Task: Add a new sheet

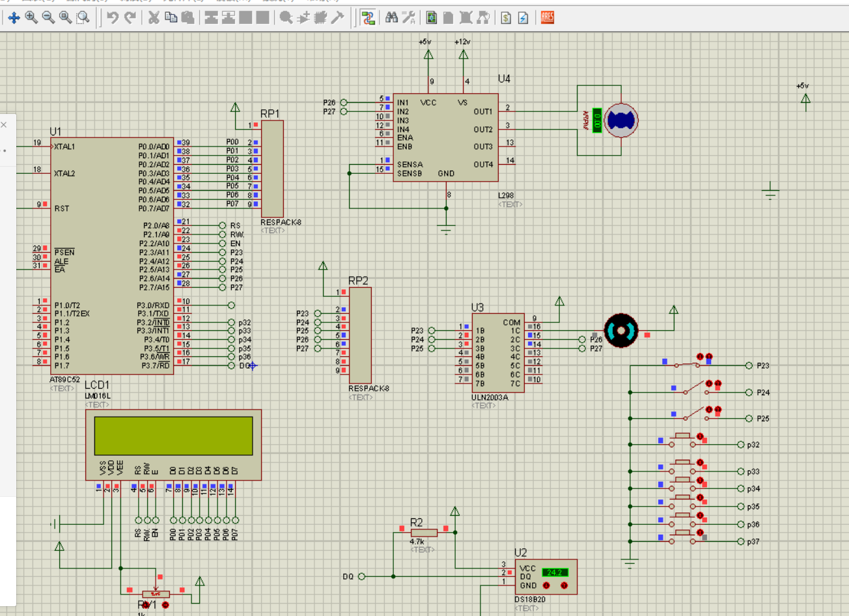Action: point(449,18)
